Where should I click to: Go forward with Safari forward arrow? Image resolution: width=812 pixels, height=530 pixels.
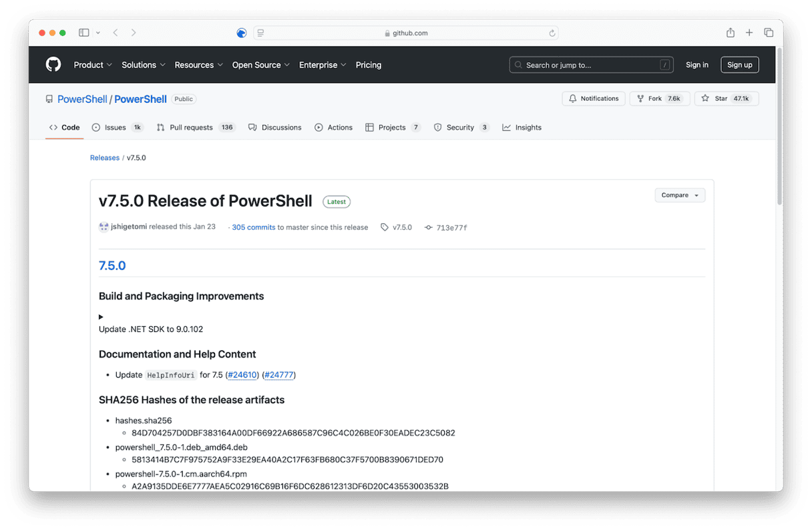(134, 33)
